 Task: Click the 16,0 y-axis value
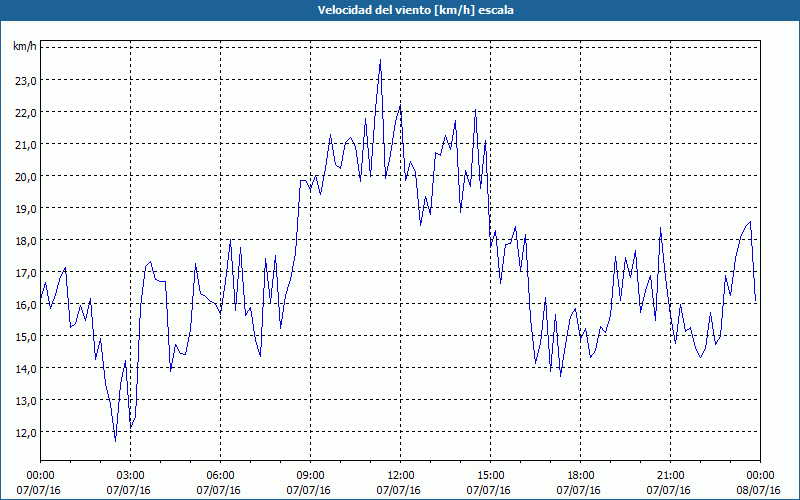(26, 305)
